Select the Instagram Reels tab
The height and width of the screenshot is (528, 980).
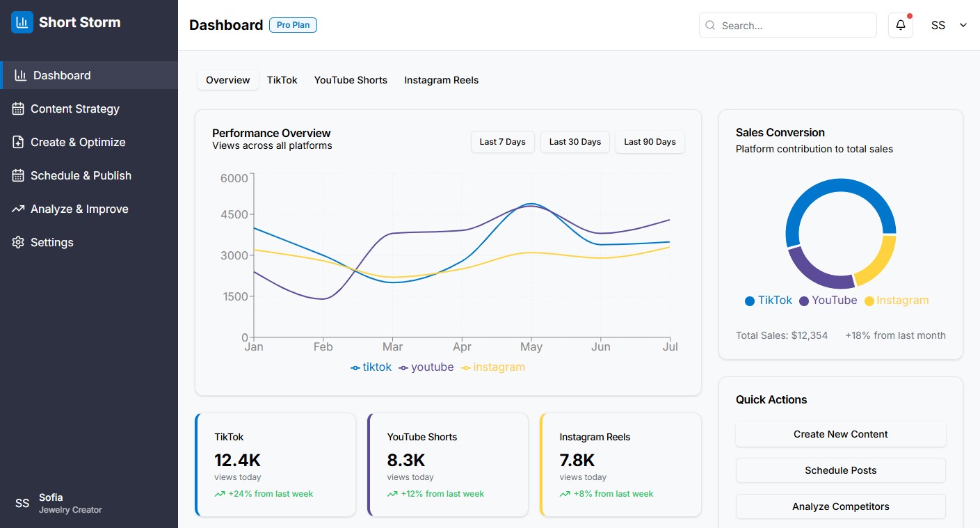pos(441,80)
